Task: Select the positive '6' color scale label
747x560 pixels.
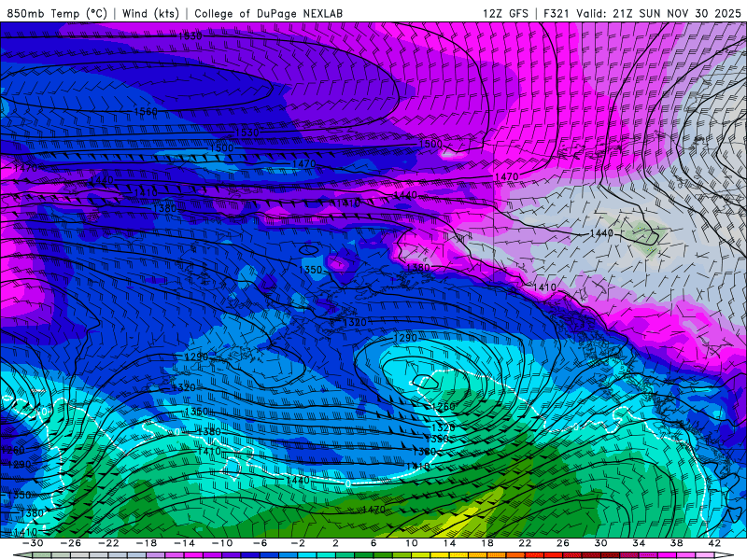Action: (373, 543)
